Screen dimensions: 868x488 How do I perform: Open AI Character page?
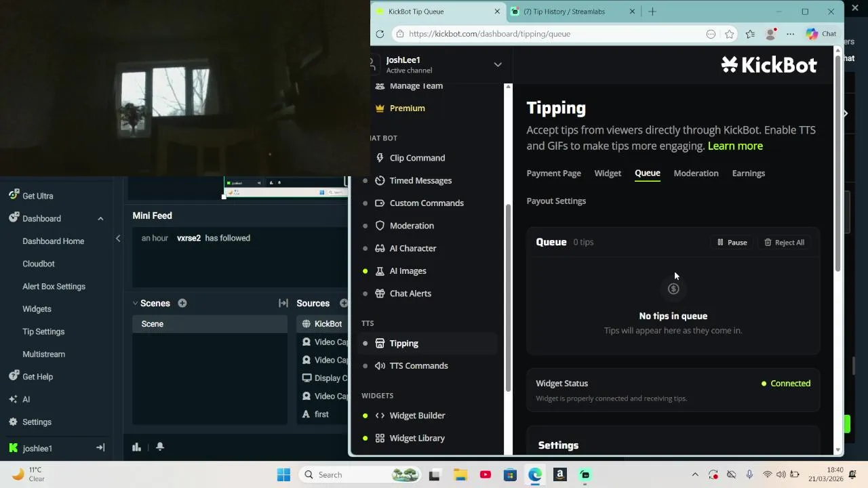[413, 248]
